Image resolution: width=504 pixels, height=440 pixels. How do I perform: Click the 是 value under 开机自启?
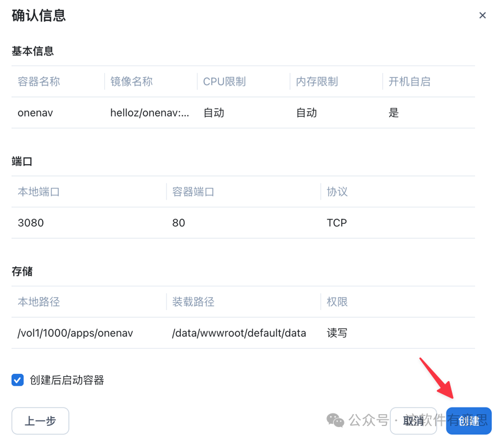[394, 113]
